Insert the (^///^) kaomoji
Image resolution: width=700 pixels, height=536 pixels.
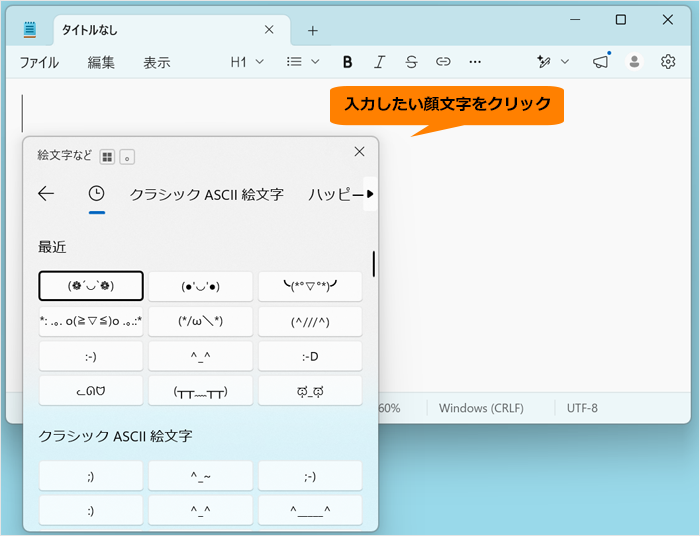click(310, 321)
